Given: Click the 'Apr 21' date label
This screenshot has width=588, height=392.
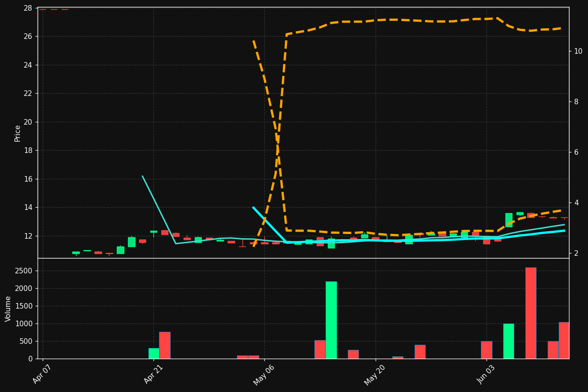Looking at the screenshot, I should [153, 374].
